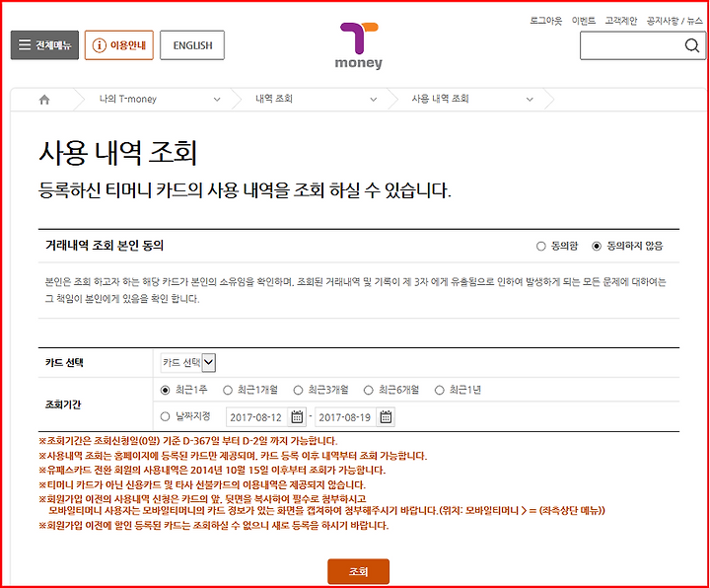Select the 최근1개월 period radio
This screenshot has height=588, width=710.
[228, 390]
